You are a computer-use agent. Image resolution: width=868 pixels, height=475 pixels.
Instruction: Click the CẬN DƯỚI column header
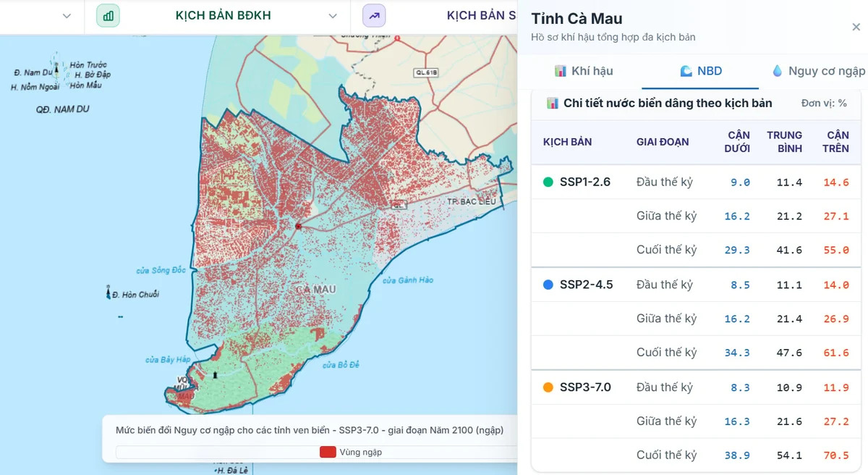click(x=738, y=142)
